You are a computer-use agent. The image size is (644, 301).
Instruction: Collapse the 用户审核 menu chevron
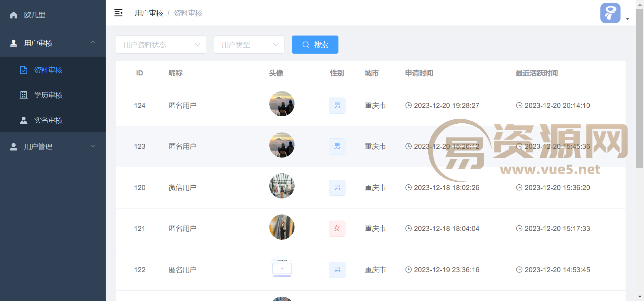coord(93,43)
